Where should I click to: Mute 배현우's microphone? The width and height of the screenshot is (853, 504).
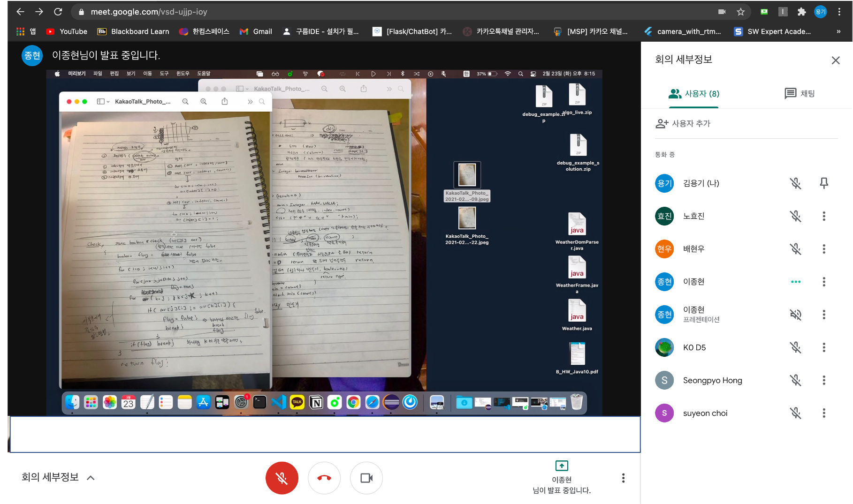(x=796, y=249)
